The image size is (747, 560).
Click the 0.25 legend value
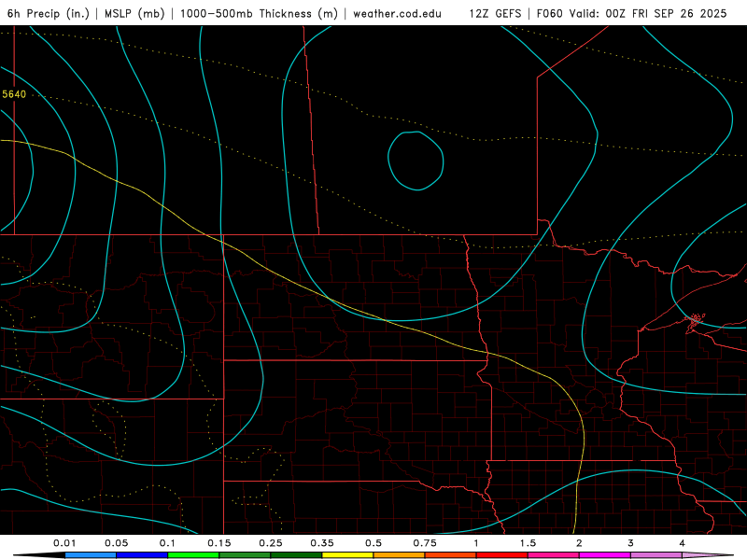tap(271, 543)
